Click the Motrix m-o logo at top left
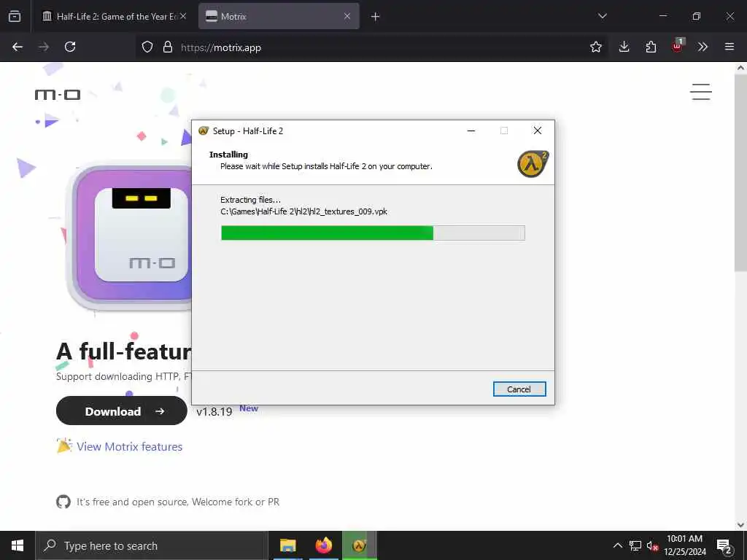 [x=57, y=95]
